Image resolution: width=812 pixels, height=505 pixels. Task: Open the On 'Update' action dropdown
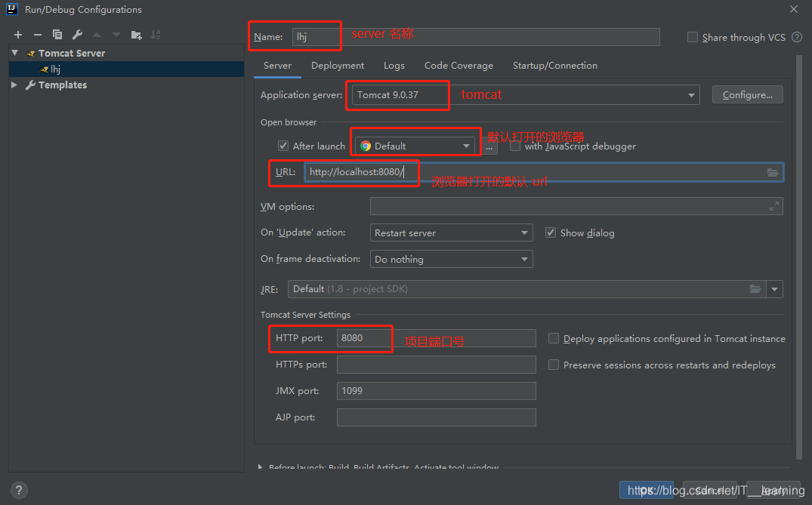pyautogui.click(x=451, y=232)
